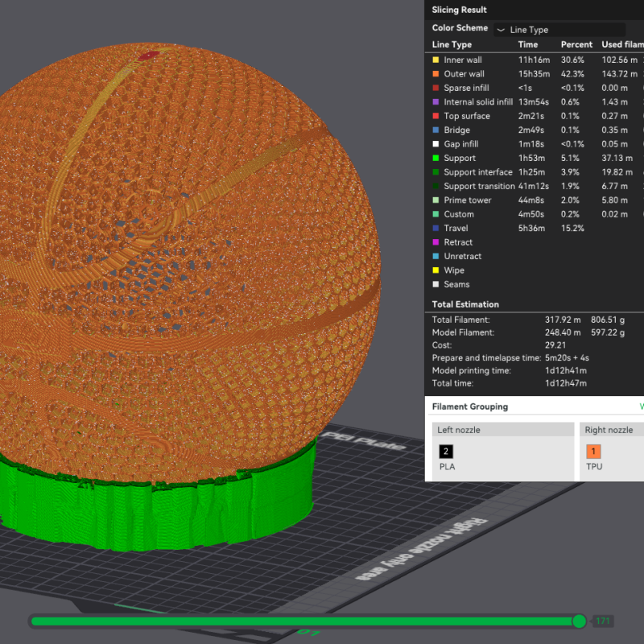This screenshot has width=644, height=644.
Task: Click the horizontal move slider handle
Action: pyautogui.click(x=579, y=621)
